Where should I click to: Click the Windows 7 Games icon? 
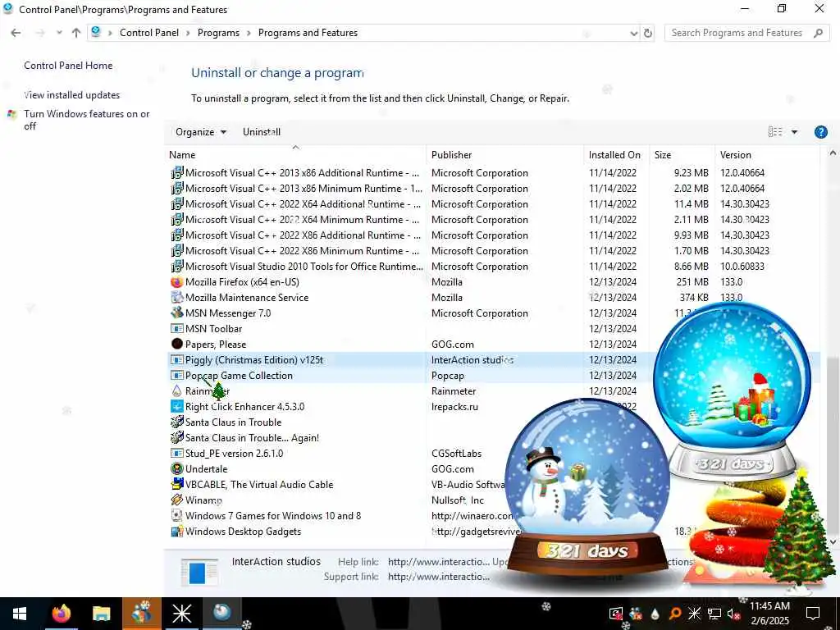coord(177,515)
